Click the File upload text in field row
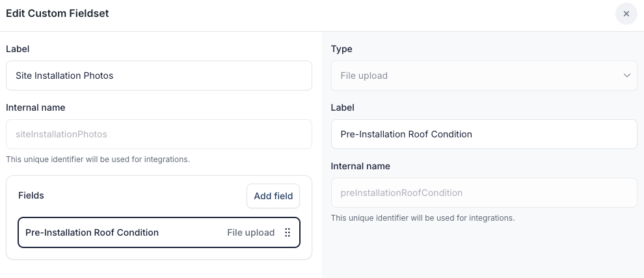 tap(250, 232)
